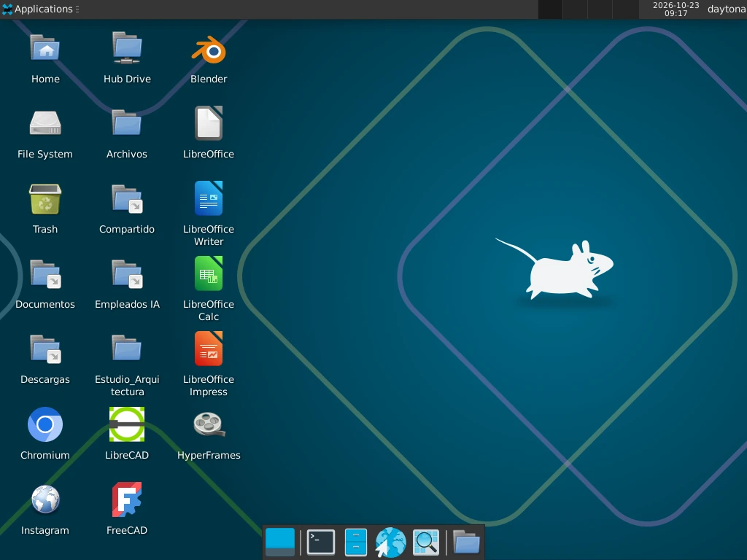The image size is (747, 560).
Task: Click the date and time clock
Action: point(676,9)
